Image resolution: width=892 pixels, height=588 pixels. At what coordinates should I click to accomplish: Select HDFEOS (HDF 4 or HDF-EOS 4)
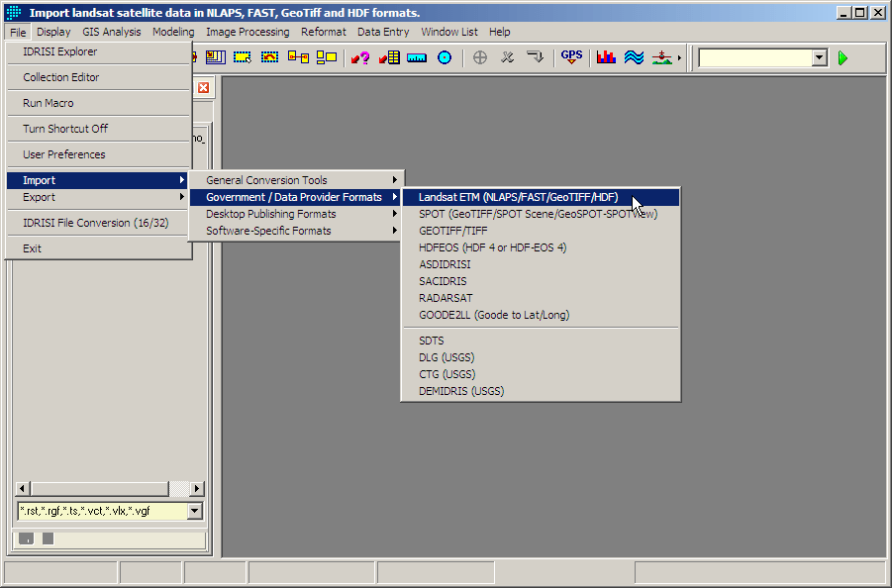[541, 247]
